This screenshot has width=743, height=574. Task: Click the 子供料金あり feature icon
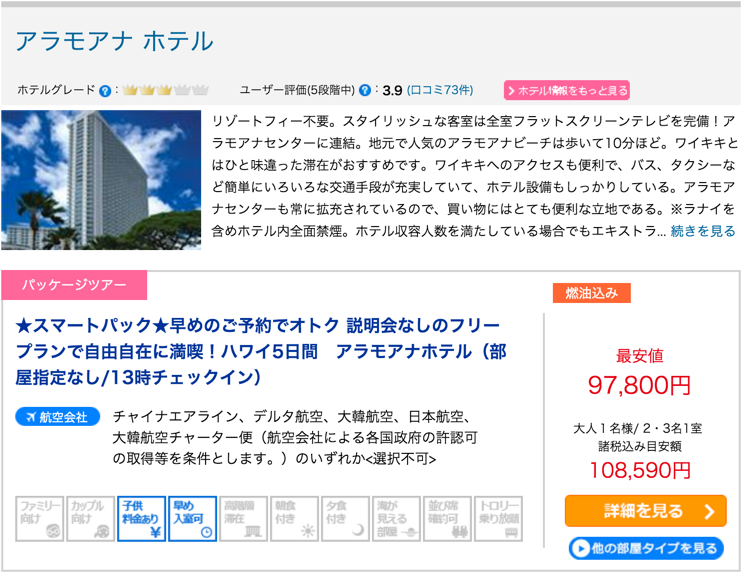click(141, 519)
